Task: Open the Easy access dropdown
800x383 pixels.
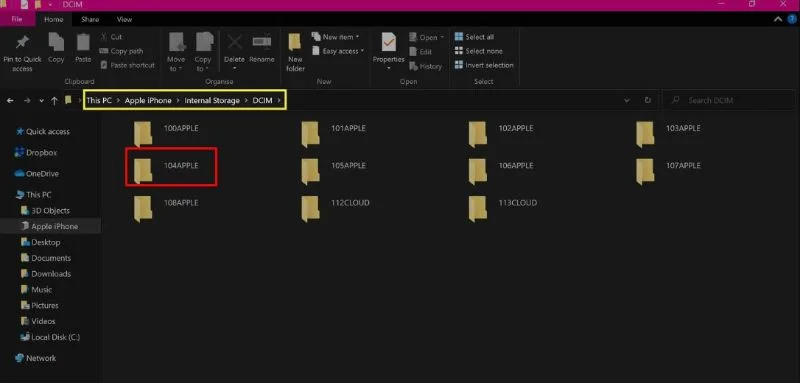Action: coord(338,51)
